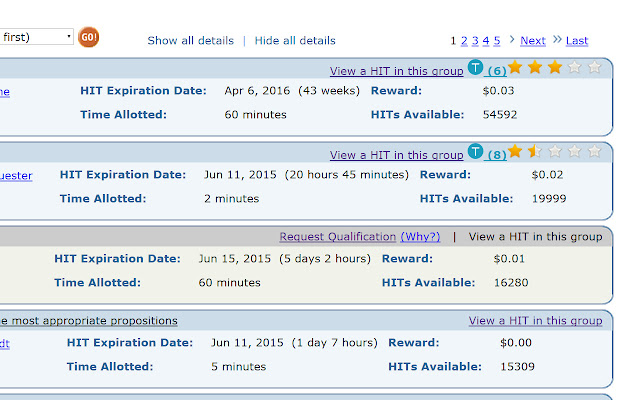Click the blue T icon beside (8)
Screen dimensions: 640x400
tap(476, 153)
